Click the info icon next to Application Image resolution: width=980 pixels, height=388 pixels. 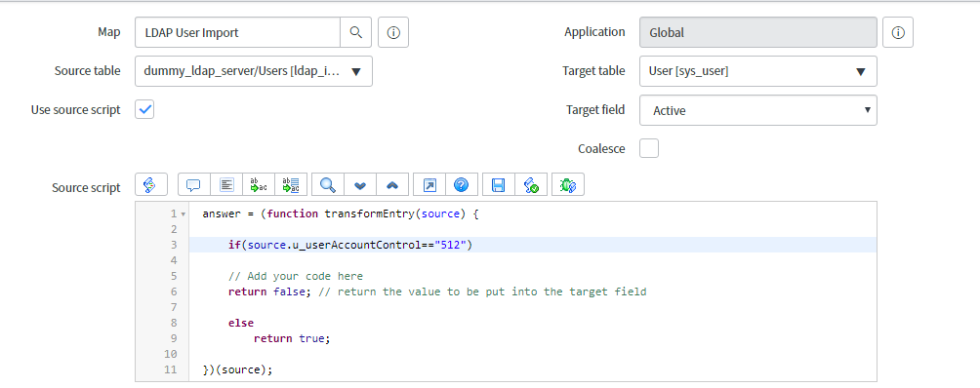coord(898,32)
